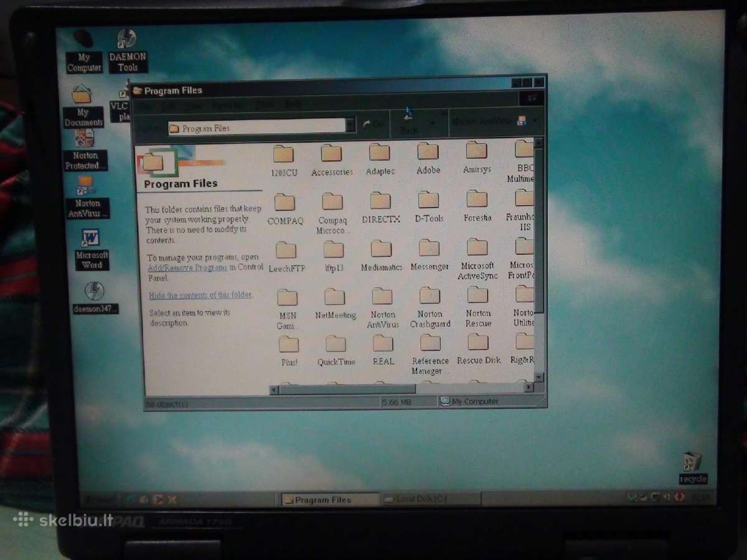The height and width of the screenshot is (560, 747).
Task: Select the Microsoft Word desktop shortcut
Action: coord(92,249)
